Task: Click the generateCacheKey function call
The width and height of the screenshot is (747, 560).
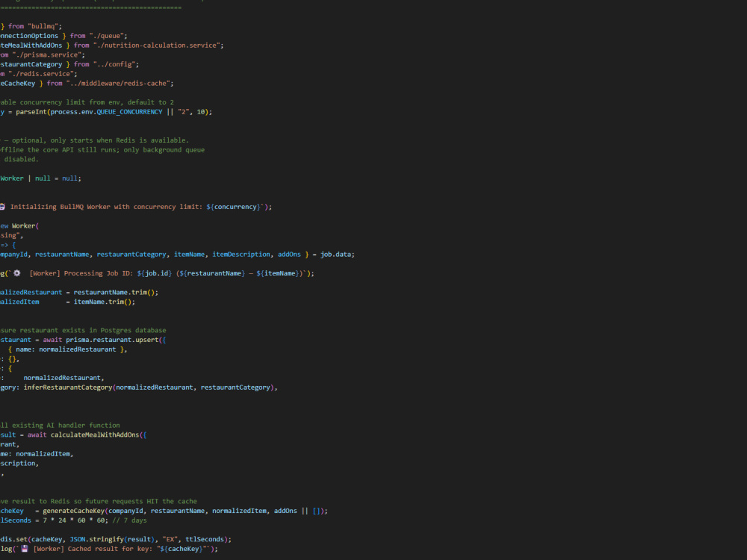Action: (74, 511)
